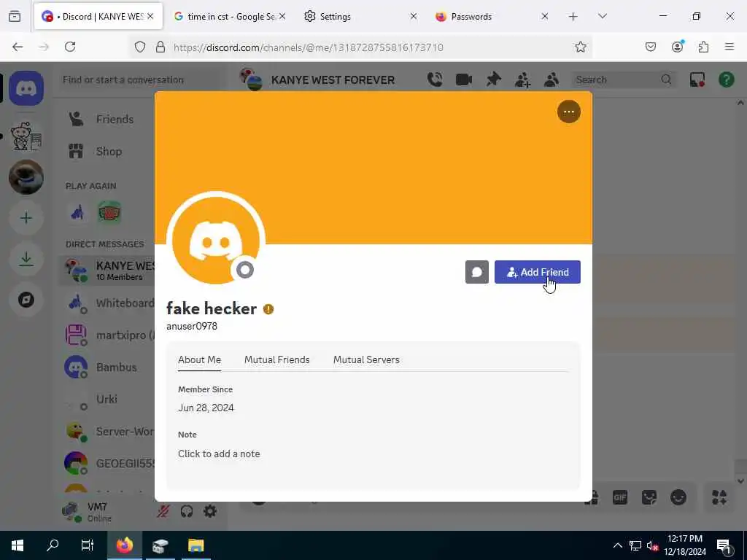The height and width of the screenshot is (560, 747).
Task: Open User Settings gear icon
Action: click(210, 511)
